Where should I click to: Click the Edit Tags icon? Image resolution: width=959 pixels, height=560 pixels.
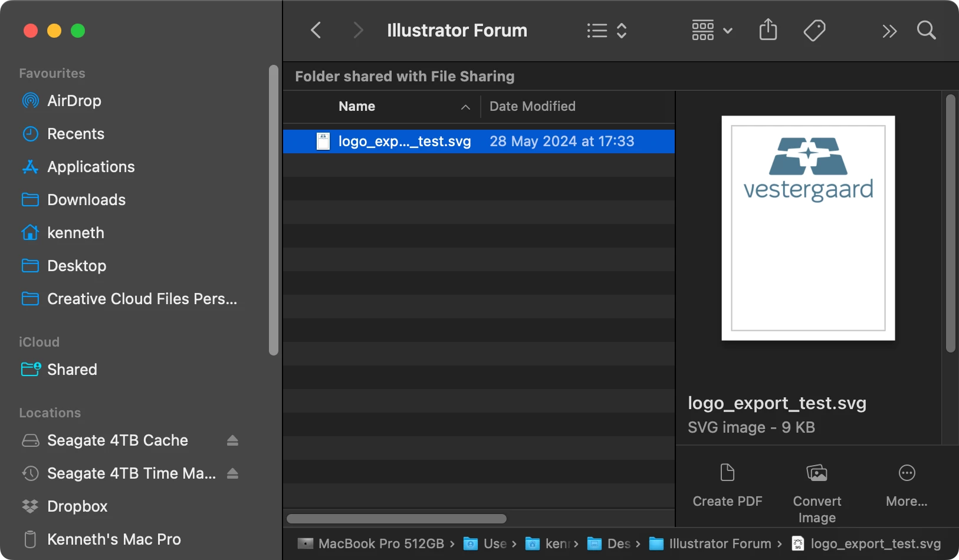[815, 30]
